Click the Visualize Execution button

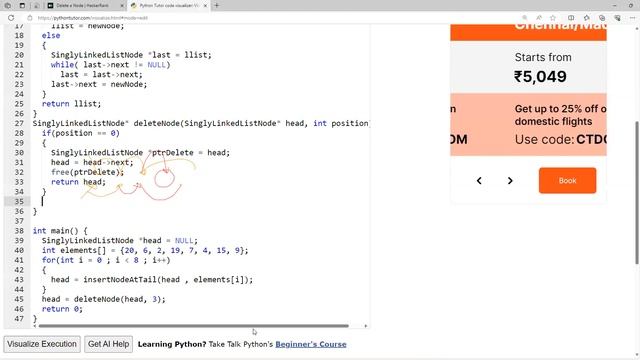point(42,344)
